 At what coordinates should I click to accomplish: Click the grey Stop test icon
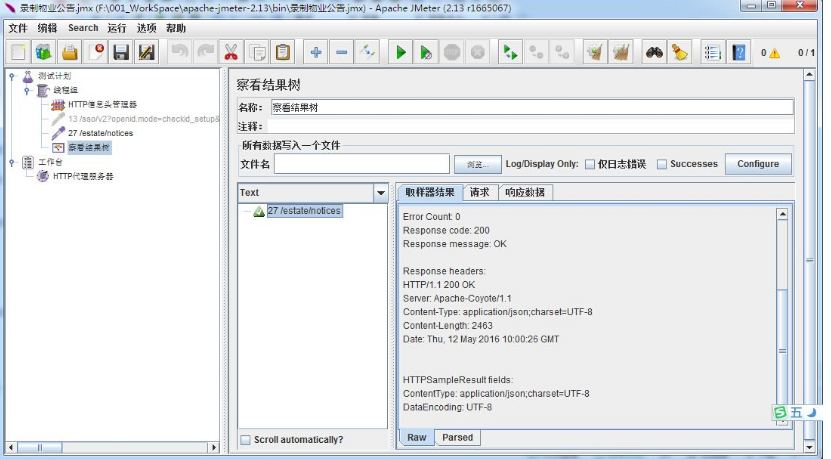(452, 52)
